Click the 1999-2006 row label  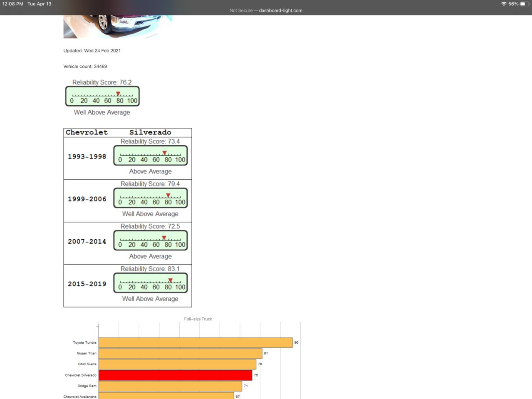[x=87, y=199]
